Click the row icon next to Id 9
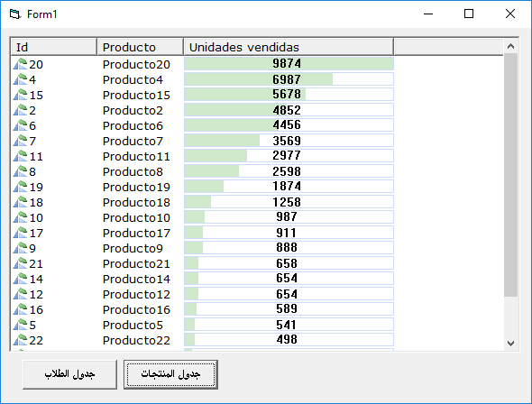Image resolution: width=532 pixels, height=404 pixels. tap(20, 248)
